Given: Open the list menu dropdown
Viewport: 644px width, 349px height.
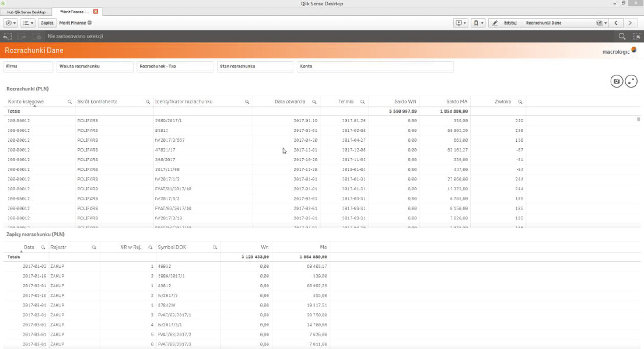Looking at the screenshot, I should (x=27, y=23).
